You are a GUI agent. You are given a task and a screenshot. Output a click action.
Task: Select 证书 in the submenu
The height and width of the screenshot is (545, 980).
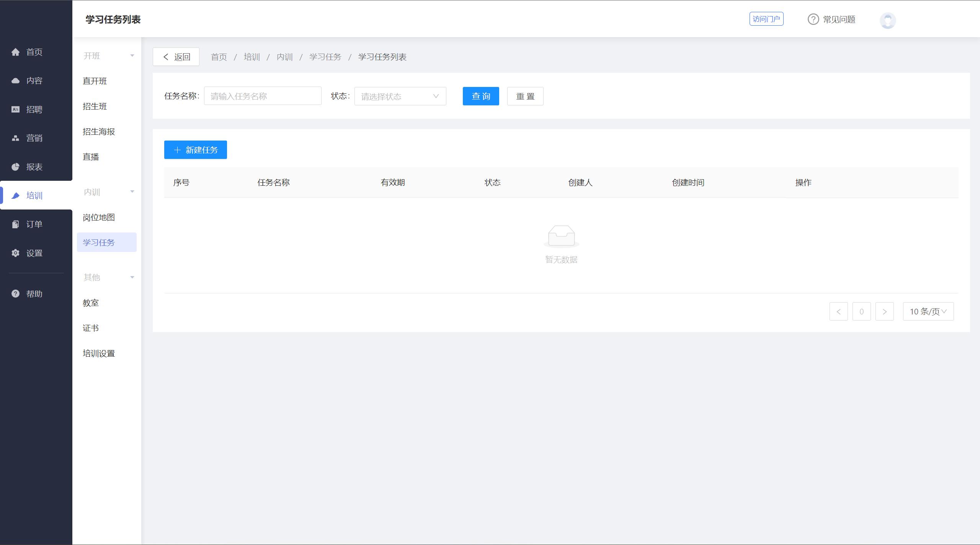coord(91,328)
